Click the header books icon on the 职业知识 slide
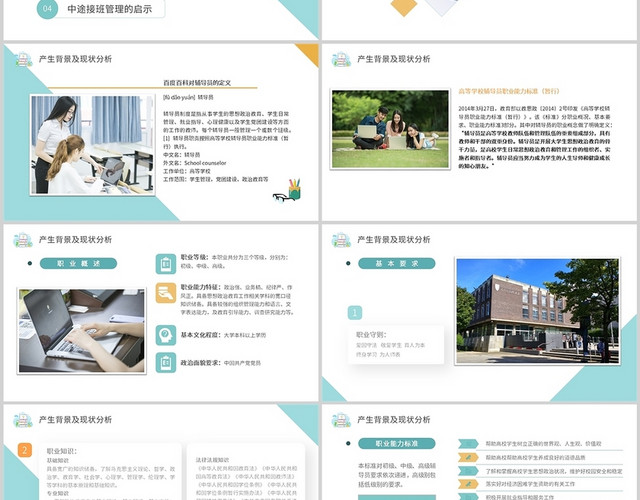This screenshot has width=640, height=500. click(x=23, y=420)
